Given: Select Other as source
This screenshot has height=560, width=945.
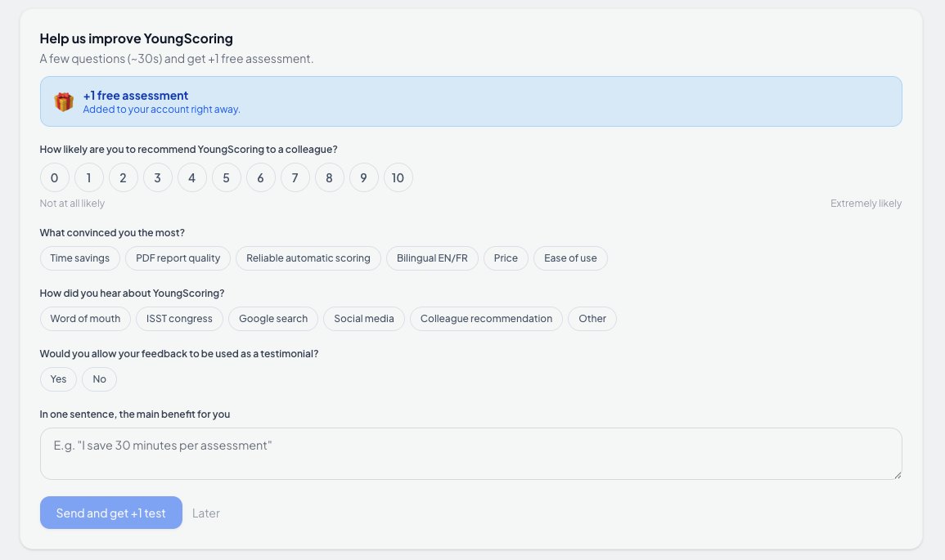Looking at the screenshot, I should coord(592,319).
